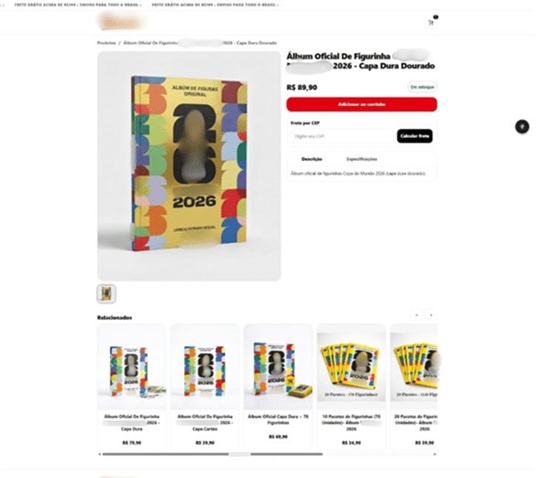Image resolution: width=551 pixels, height=478 pixels.
Task: Open 10 Pacotes de Figurinhas R$ 34,90
Action: pos(351,387)
